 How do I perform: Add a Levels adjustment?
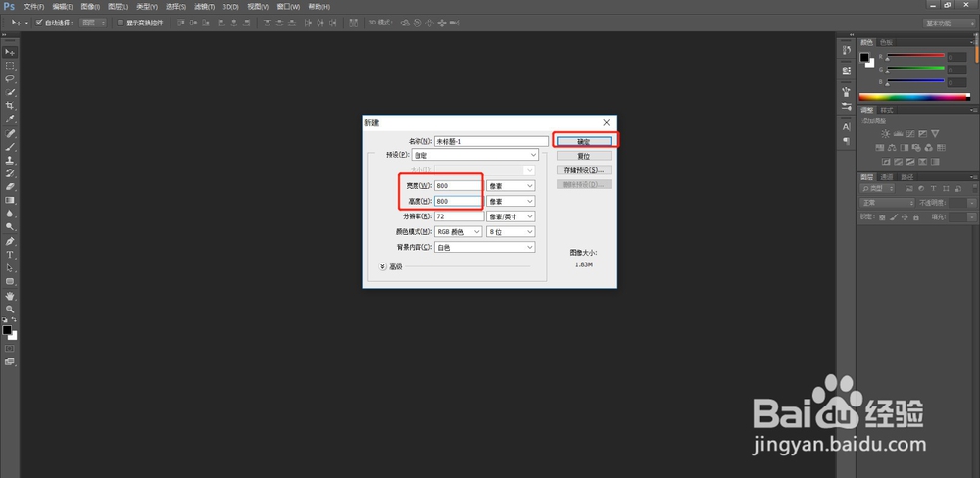point(898,134)
